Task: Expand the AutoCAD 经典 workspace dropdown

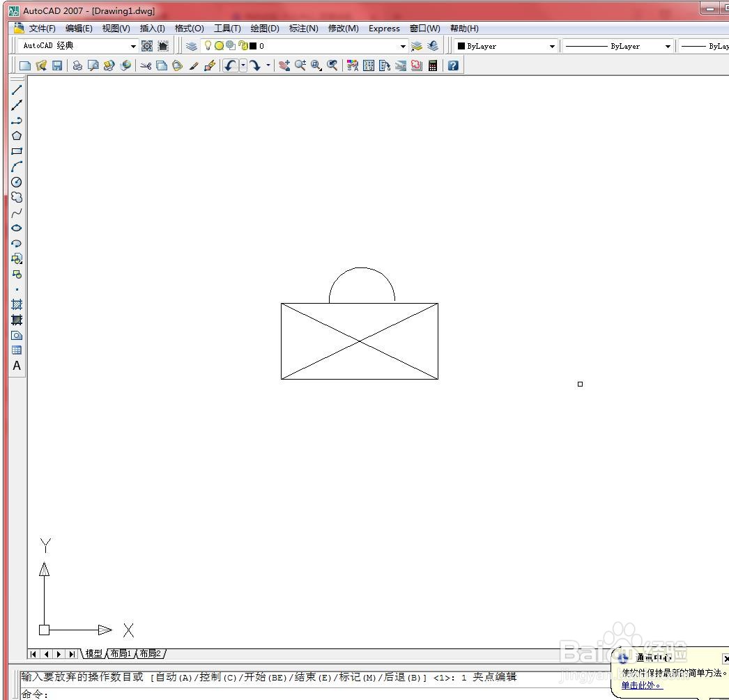Action: [x=133, y=46]
